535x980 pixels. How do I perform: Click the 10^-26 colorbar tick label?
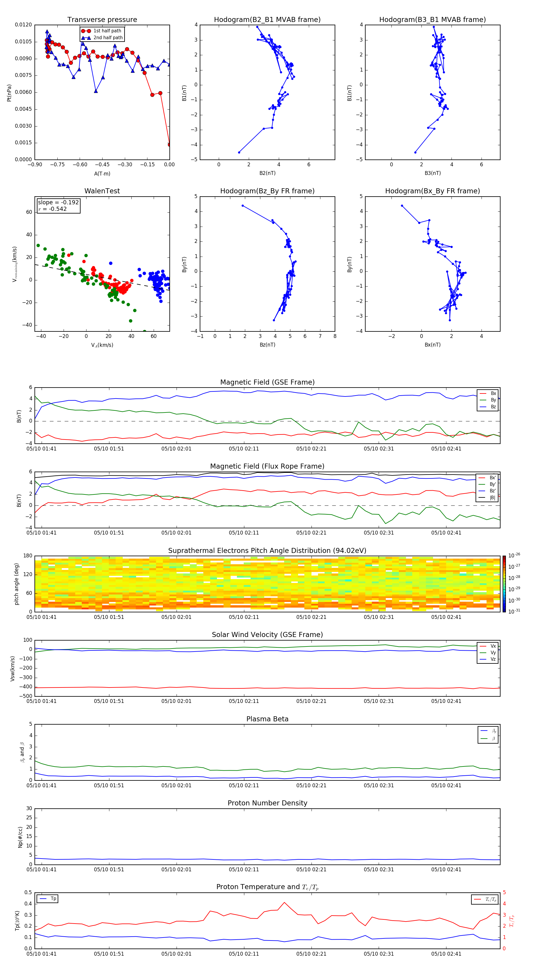click(514, 555)
